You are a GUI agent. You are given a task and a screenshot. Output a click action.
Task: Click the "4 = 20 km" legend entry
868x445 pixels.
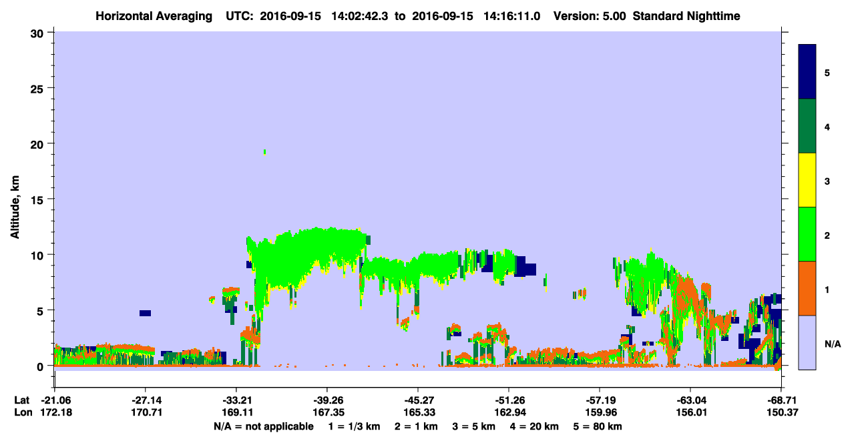[535, 426]
